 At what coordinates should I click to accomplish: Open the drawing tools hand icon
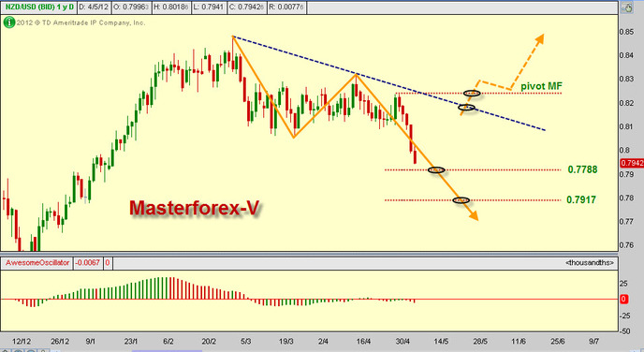click(x=627, y=7)
